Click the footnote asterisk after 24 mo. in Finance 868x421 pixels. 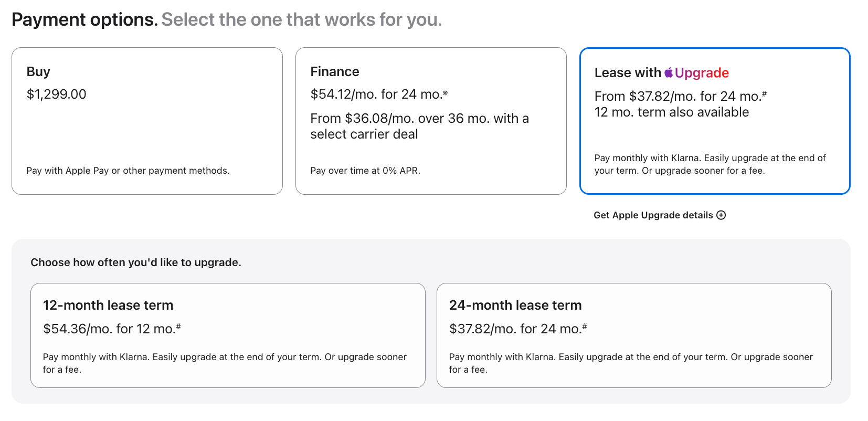coord(445,93)
